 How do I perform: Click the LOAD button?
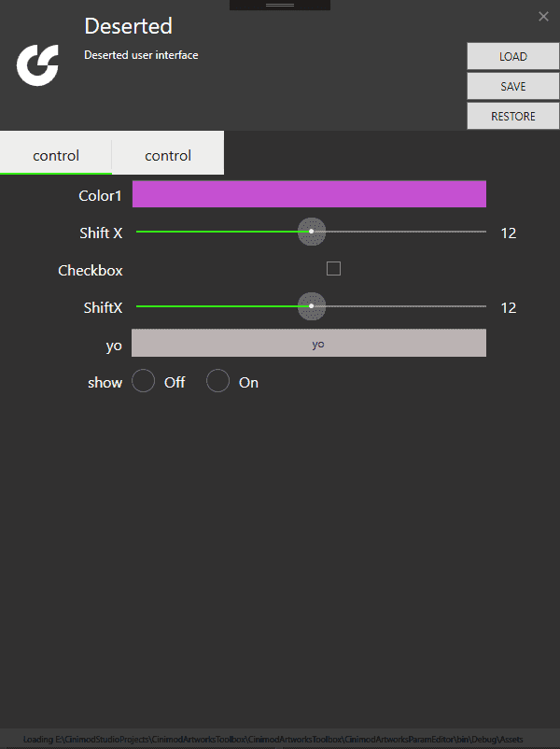coord(512,56)
